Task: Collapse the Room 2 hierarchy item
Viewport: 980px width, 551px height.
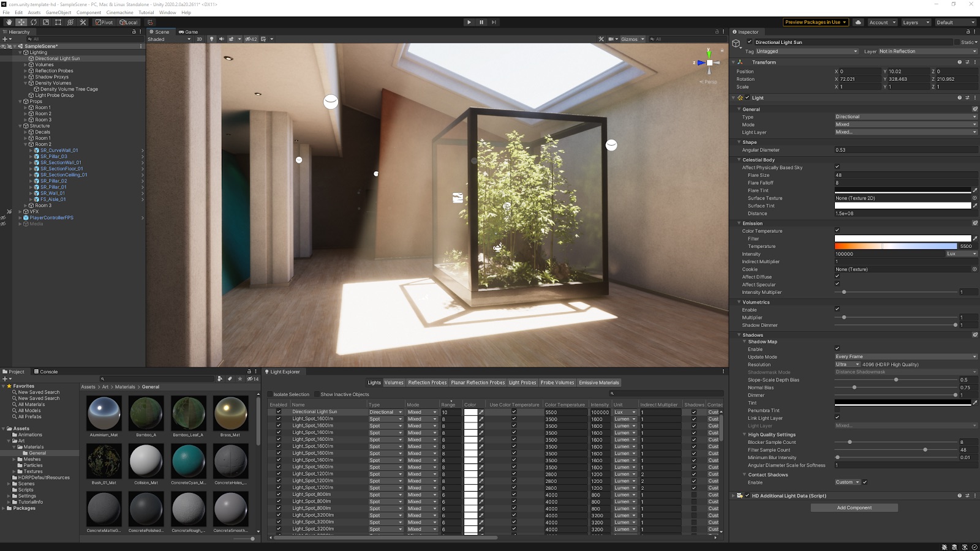Action: tap(26, 144)
